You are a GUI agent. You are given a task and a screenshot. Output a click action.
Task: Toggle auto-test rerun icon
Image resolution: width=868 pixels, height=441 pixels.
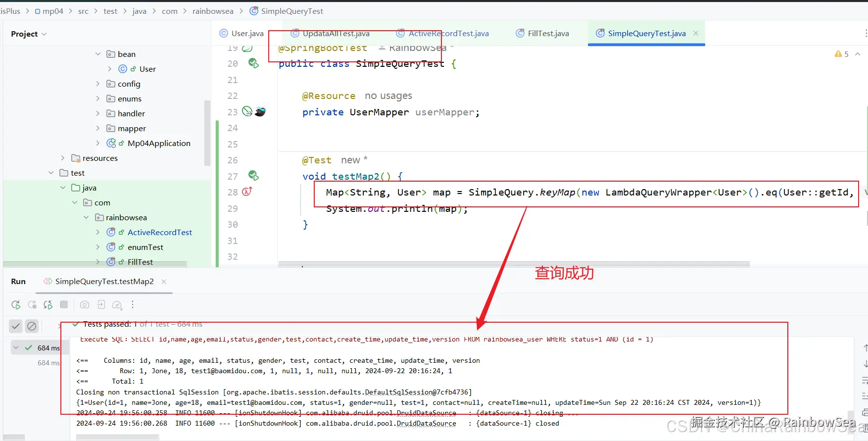[x=48, y=305]
